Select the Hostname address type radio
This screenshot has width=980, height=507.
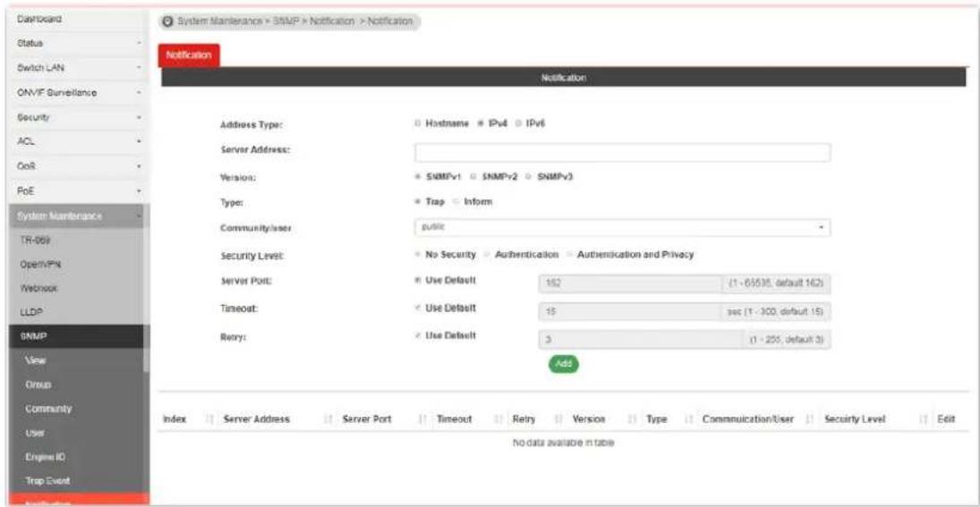pos(417,123)
